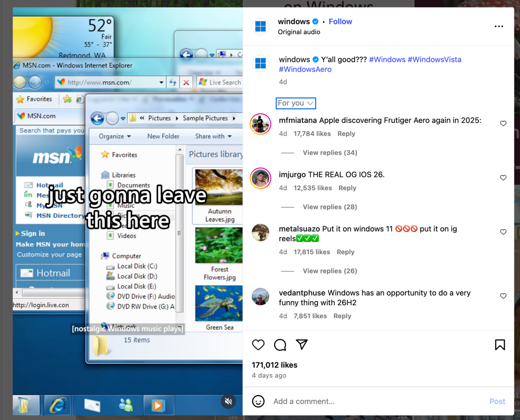The width and height of the screenshot is (520, 420).
Task: Open the #Windows hashtag
Action: coord(387,59)
